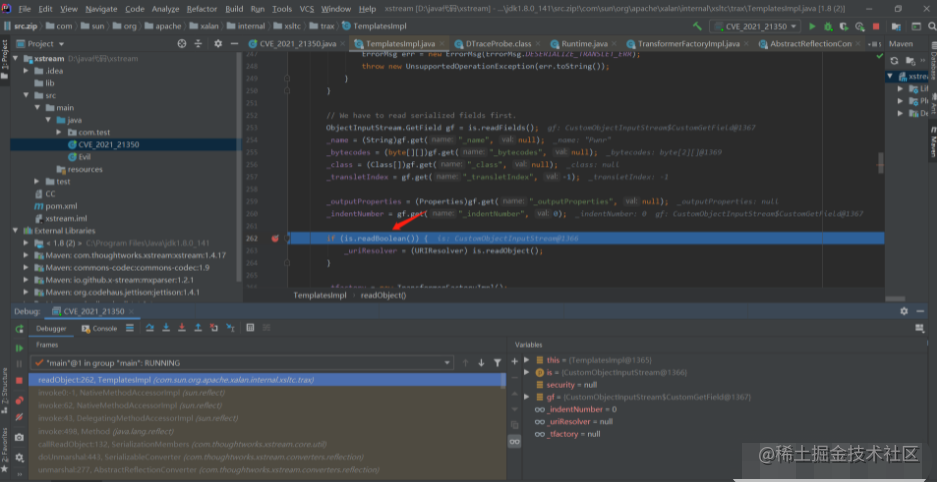Click the camera Get Thread Dump icon
937x482 pixels.
click(19, 437)
